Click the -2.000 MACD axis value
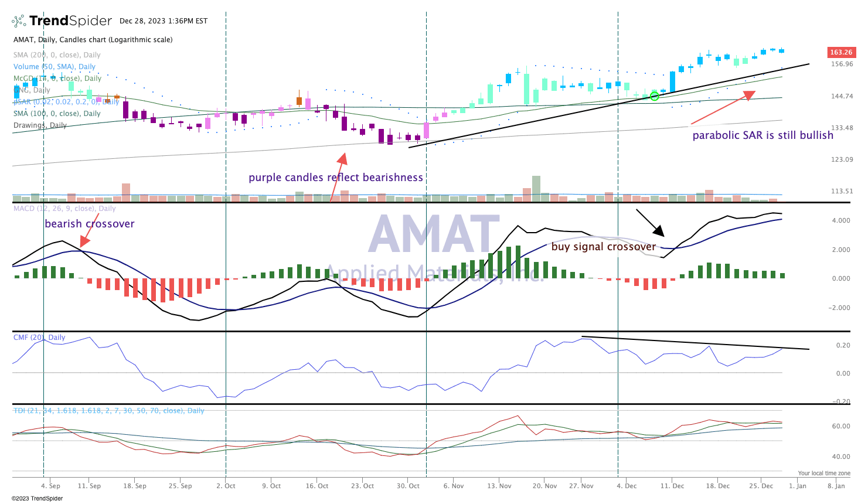 click(x=839, y=308)
